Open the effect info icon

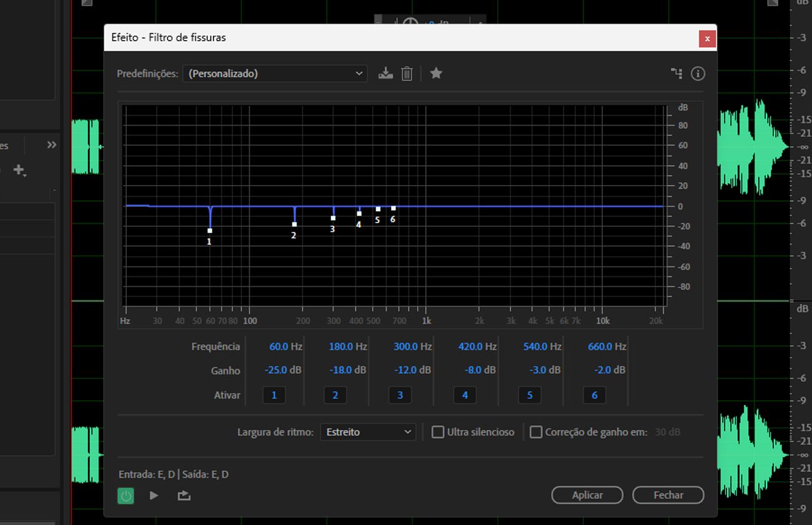point(698,73)
